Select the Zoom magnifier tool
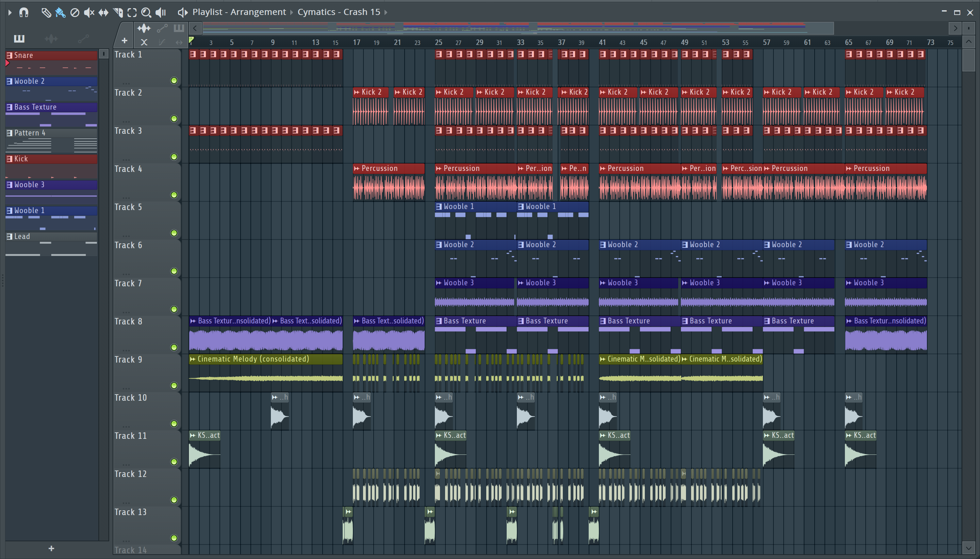 pyautogui.click(x=146, y=13)
